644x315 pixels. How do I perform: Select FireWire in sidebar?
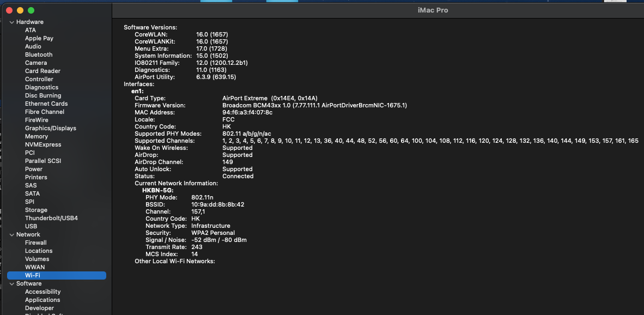point(37,120)
